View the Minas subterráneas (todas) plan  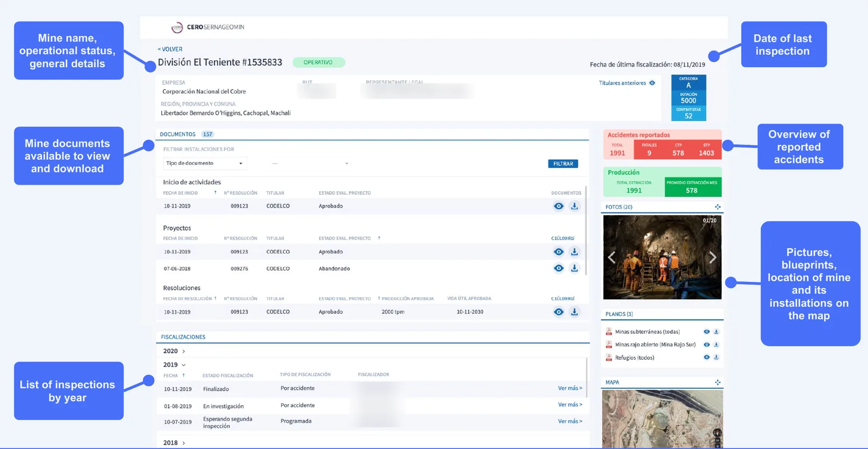[x=706, y=332]
